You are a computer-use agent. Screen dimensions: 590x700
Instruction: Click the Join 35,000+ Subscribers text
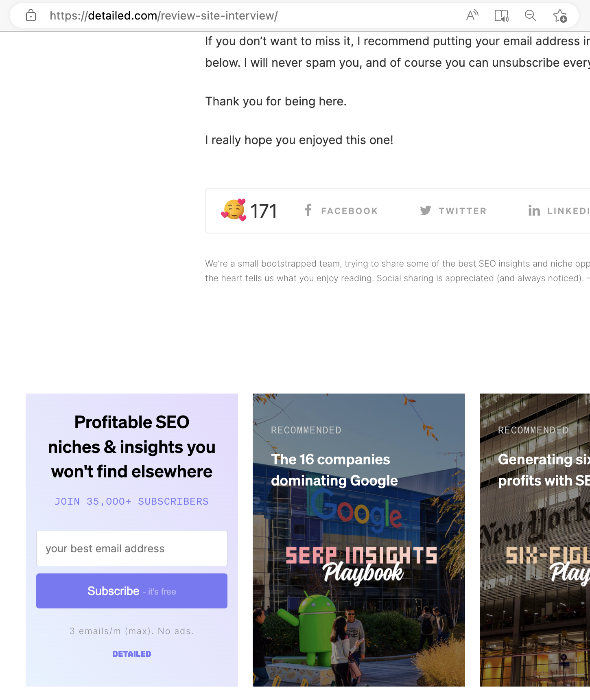click(132, 501)
